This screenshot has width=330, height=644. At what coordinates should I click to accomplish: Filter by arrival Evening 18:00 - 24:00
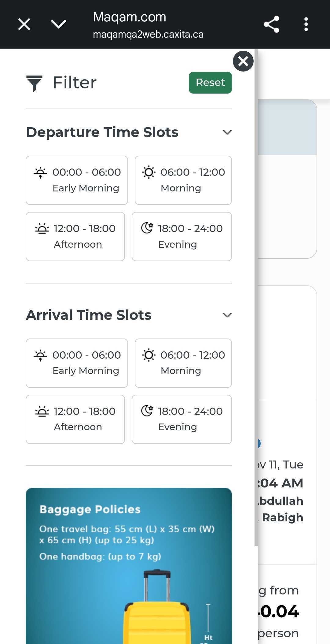182,419
